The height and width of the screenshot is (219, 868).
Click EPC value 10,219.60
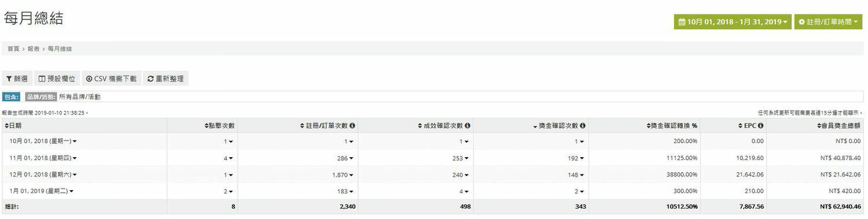[750, 158]
